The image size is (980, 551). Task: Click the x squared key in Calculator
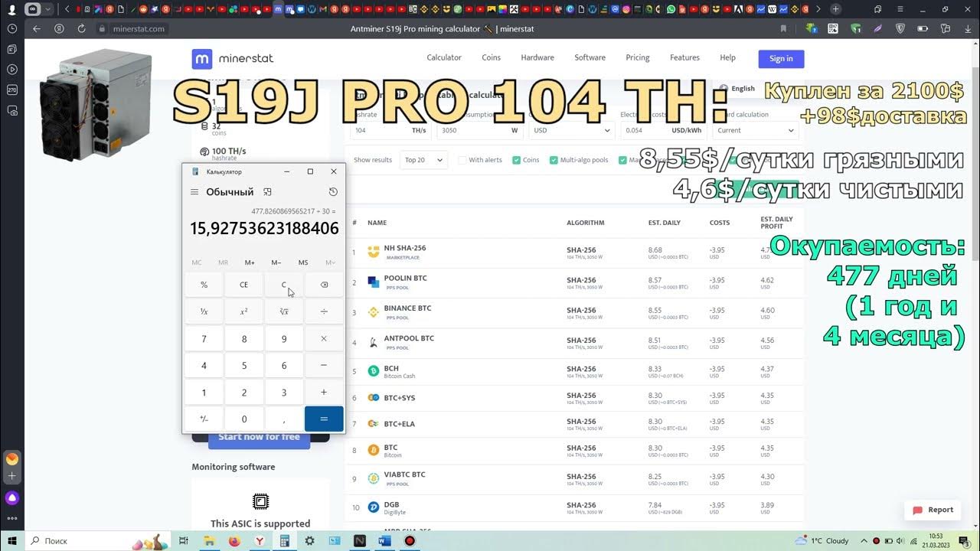(244, 311)
